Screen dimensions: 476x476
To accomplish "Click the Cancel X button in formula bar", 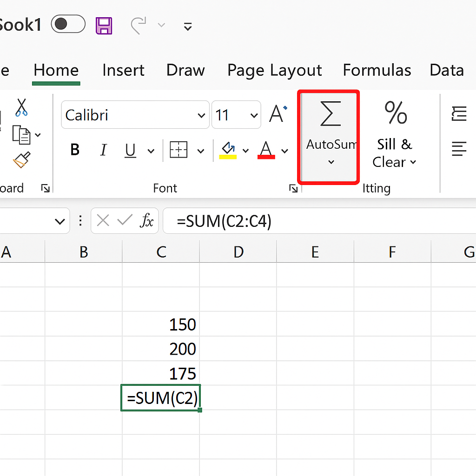I will coord(103,221).
